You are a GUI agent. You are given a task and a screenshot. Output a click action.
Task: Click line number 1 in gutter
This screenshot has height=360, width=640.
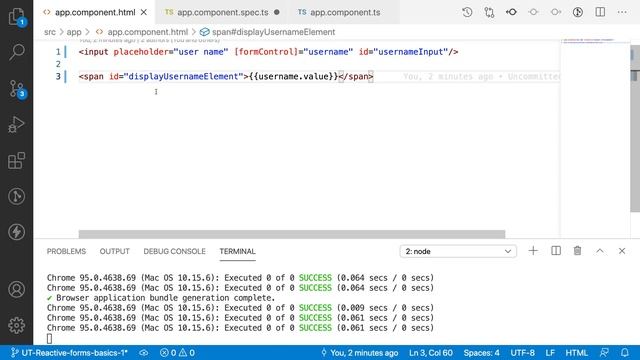58,52
